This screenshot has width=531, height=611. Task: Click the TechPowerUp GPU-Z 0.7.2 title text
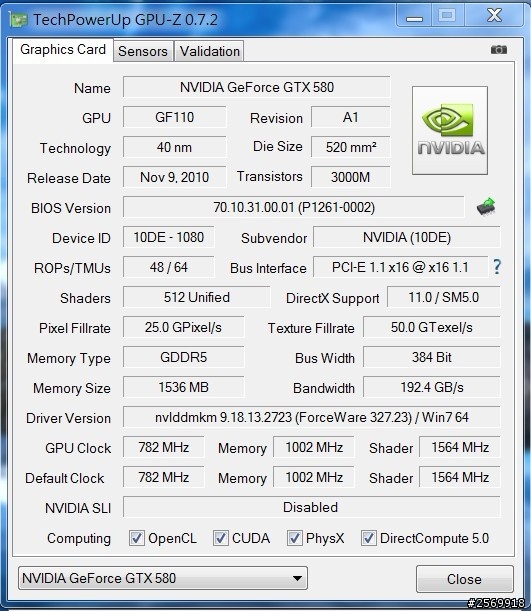pyautogui.click(x=125, y=19)
